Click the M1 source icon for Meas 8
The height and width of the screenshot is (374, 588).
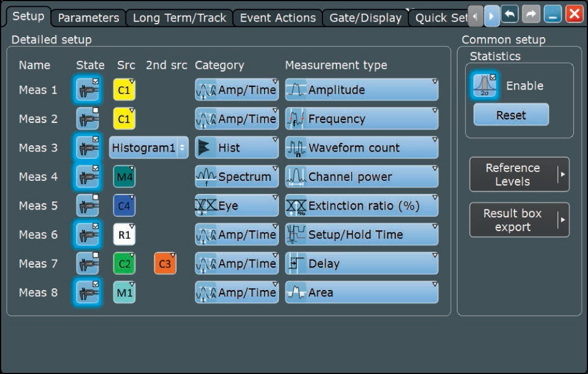[x=124, y=293]
